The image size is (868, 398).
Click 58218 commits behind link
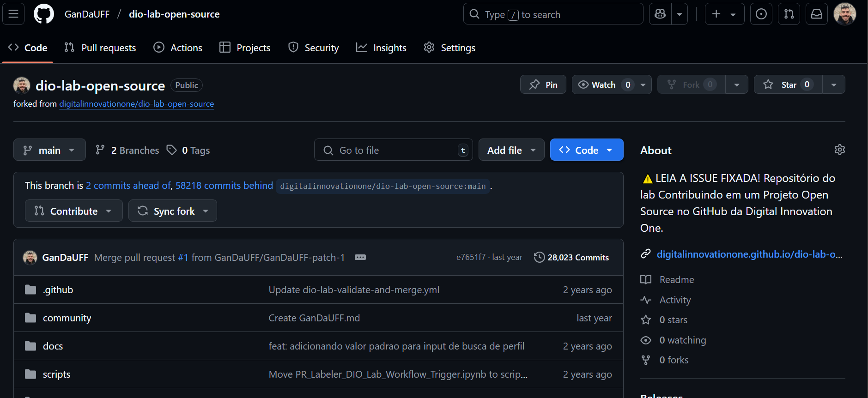point(224,185)
